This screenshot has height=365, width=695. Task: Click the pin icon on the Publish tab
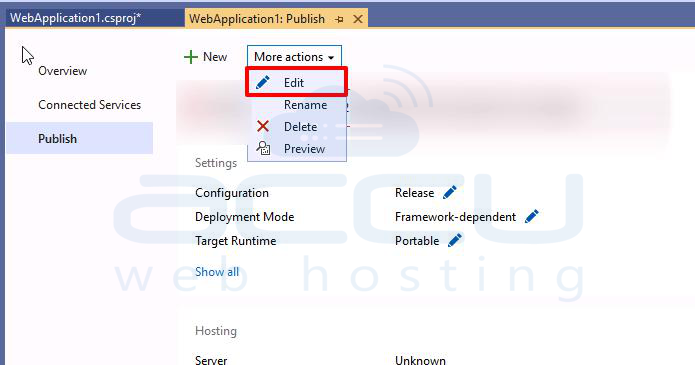[x=339, y=20]
